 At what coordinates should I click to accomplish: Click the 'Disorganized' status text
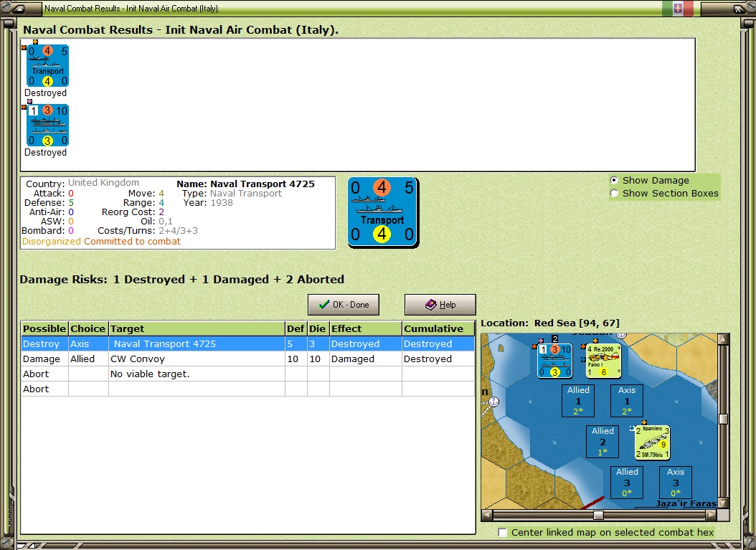(52, 242)
